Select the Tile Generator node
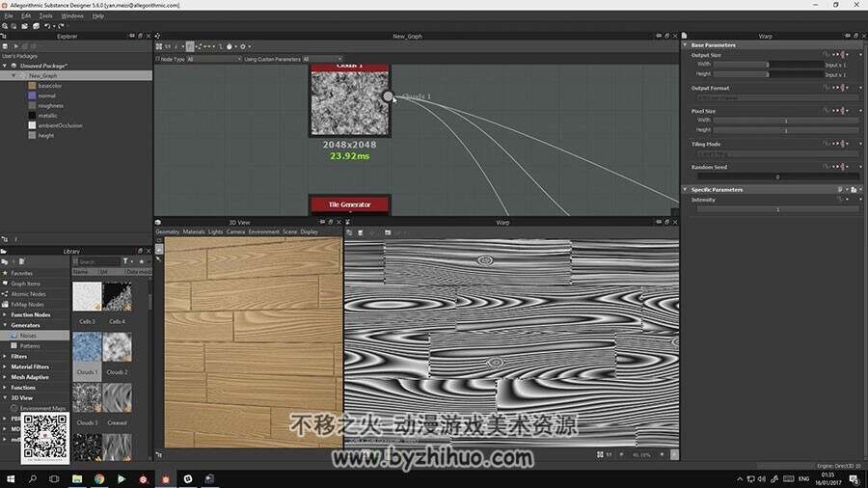This screenshot has height=488, width=868. [x=350, y=204]
